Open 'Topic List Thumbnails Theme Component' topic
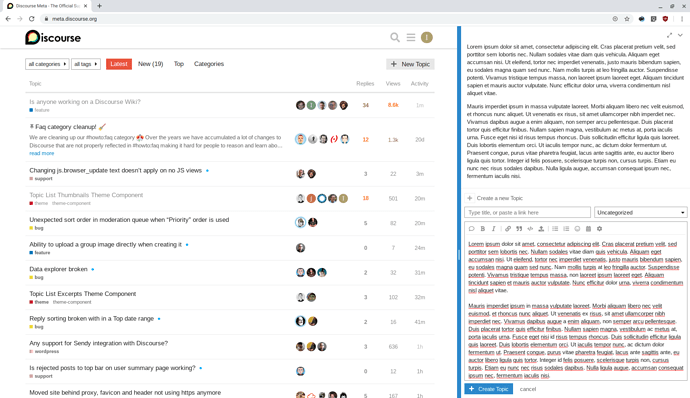Viewport: 690px width, 398px height. (x=86, y=195)
